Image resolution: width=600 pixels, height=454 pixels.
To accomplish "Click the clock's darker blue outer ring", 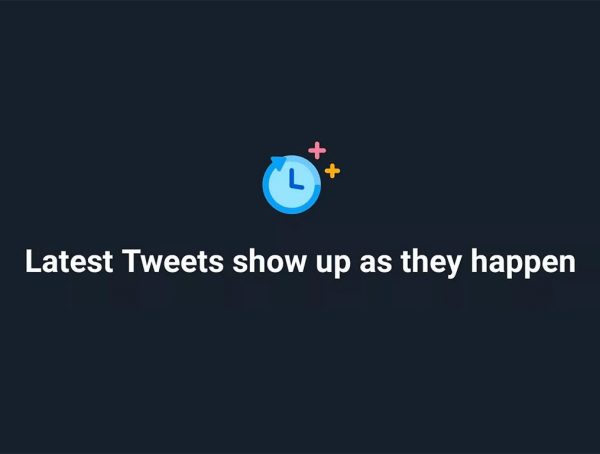I will 267,190.
